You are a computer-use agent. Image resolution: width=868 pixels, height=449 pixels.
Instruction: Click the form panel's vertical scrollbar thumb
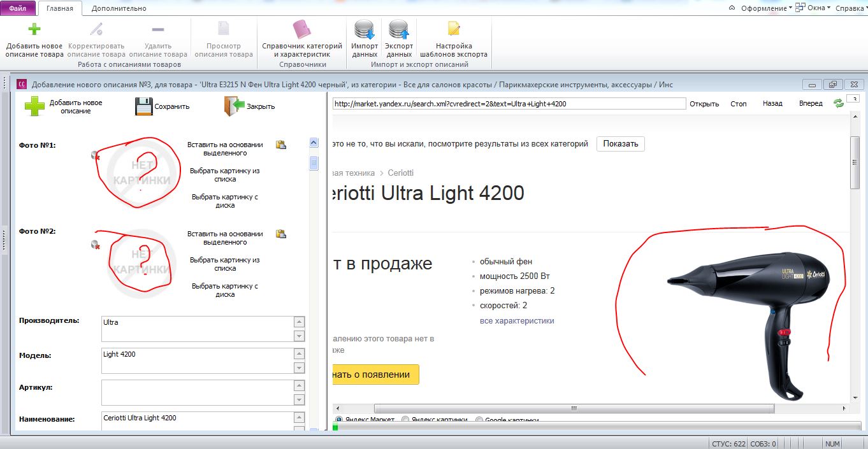tap(314, 164)
